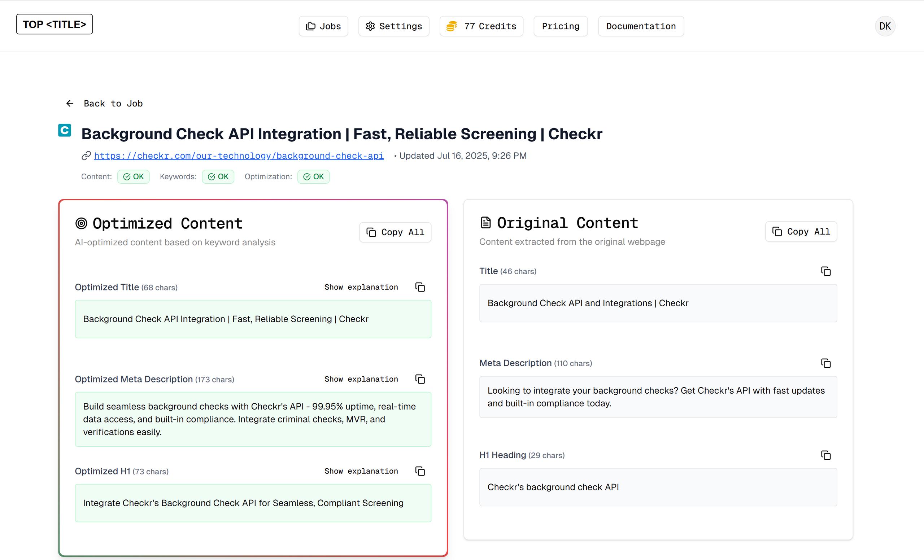Copy the original title text

coord(826,271)
